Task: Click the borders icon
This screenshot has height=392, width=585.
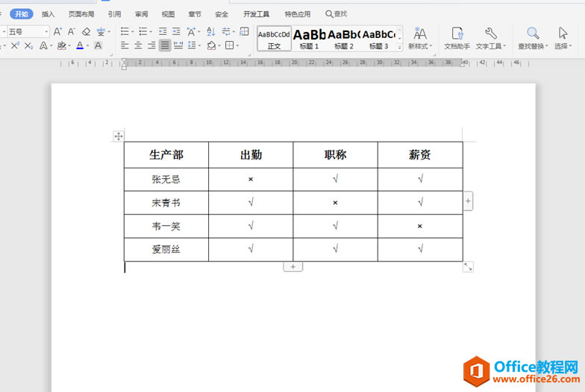Action: (230, 45)
